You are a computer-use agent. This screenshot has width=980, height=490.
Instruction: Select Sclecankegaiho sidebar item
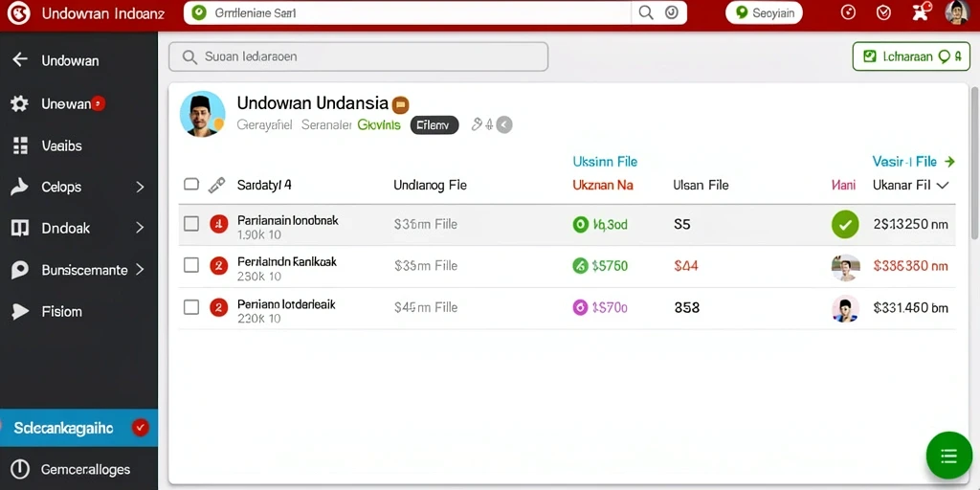pyautogui.click(x=78, y=428)
